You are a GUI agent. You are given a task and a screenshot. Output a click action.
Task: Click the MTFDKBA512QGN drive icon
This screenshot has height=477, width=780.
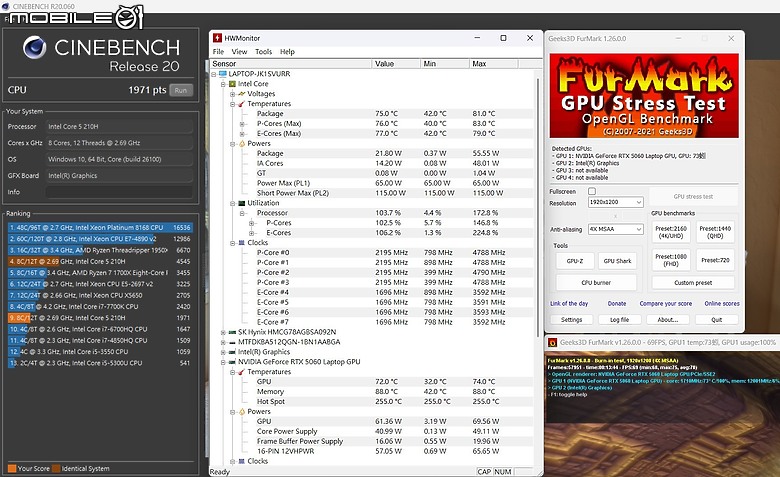[232, 342]
